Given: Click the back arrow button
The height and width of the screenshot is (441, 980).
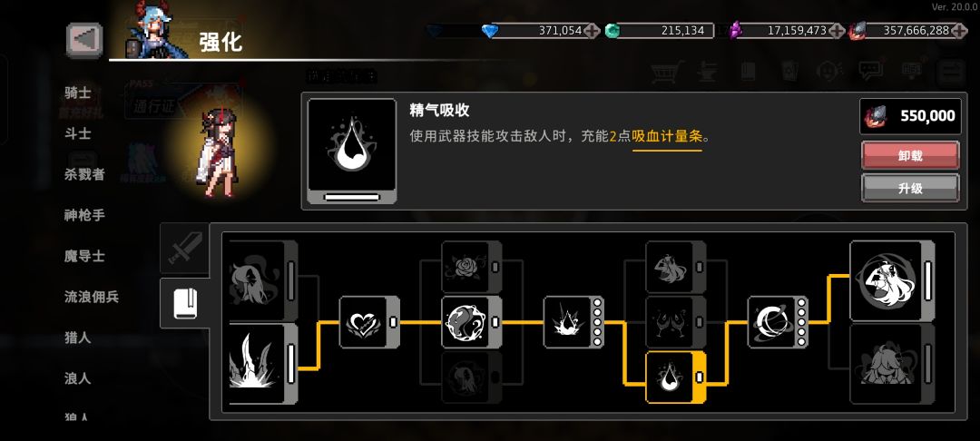Looking at the screenshot, I should click(84, 40).
